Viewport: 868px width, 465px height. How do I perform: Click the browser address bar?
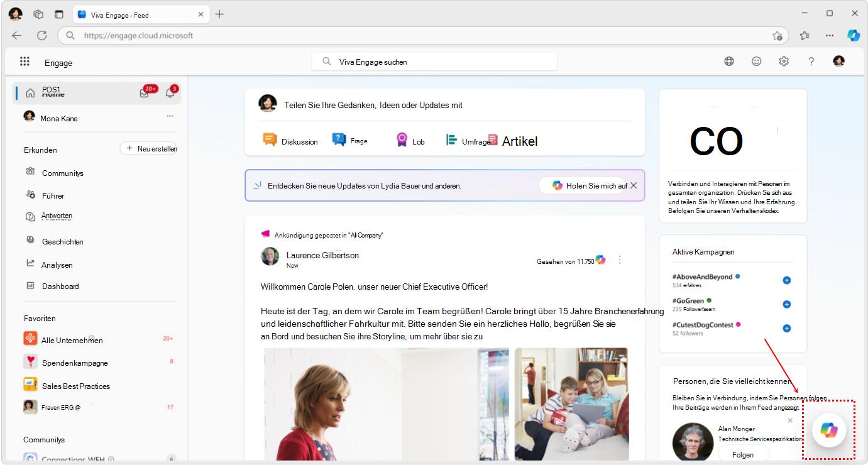pos(424,36)
